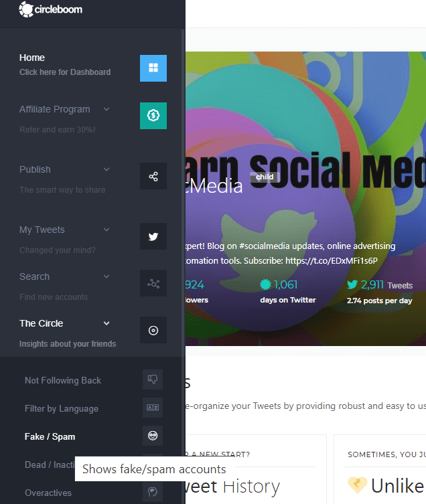426x504 pixels.
Task: Open the Not Following Back menu item
Action: point(63,381)
